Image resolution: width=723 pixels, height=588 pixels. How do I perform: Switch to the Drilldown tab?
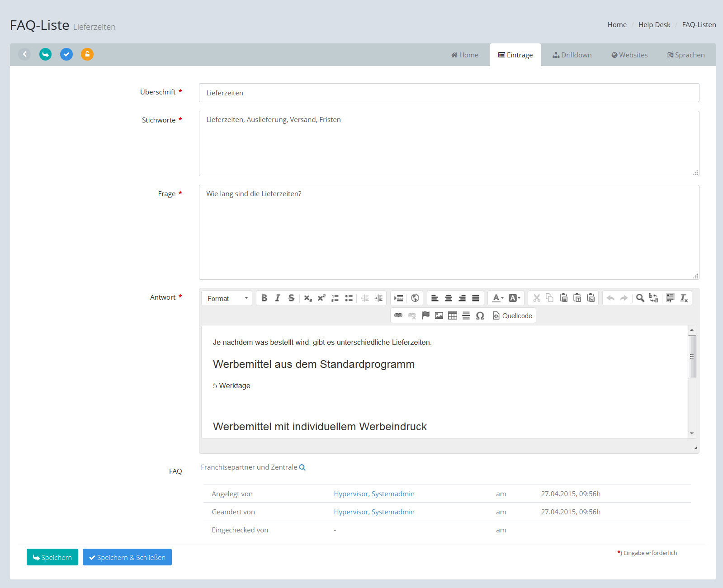pyautogui.click(x=572, y=55)
